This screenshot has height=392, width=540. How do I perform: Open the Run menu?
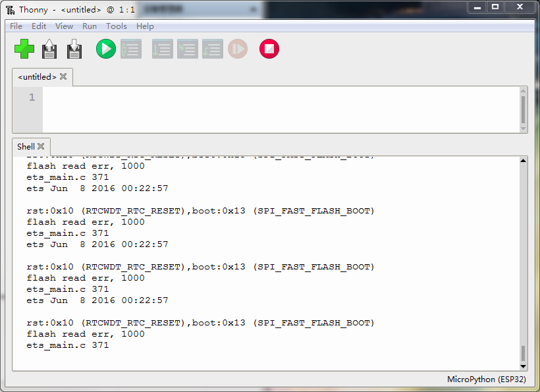(x=90, y=26)
